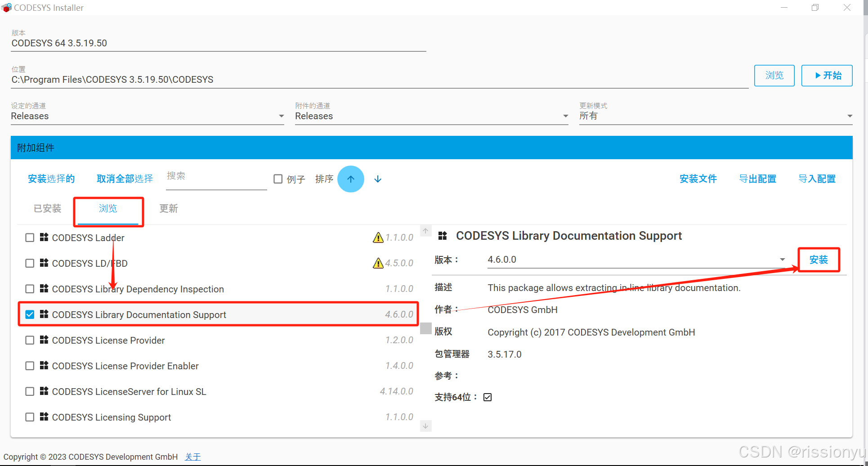868x466 pixels.
Task: Click the warning icon beside CODESYS LD/FBD
Action: point(378,263)
